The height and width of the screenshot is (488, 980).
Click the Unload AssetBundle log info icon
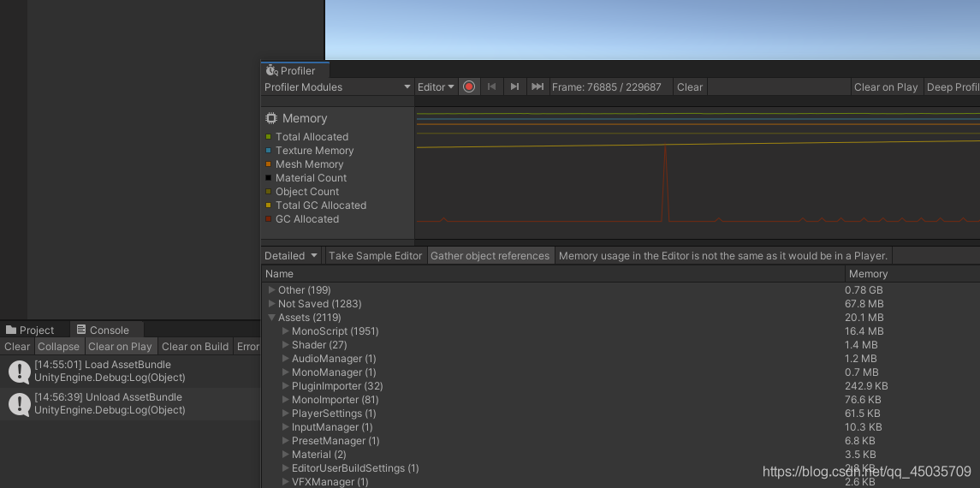(x=20, y=404)
